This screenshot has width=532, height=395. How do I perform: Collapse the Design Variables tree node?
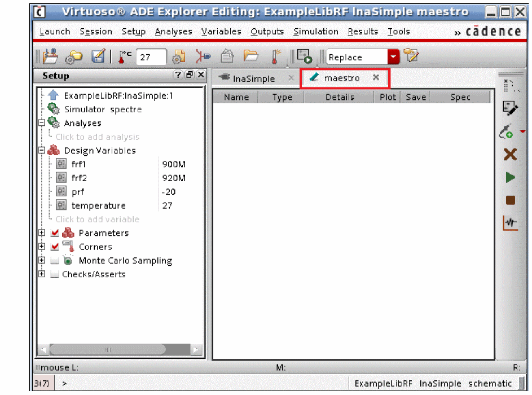pyautogui.click(x=42, y=150)
